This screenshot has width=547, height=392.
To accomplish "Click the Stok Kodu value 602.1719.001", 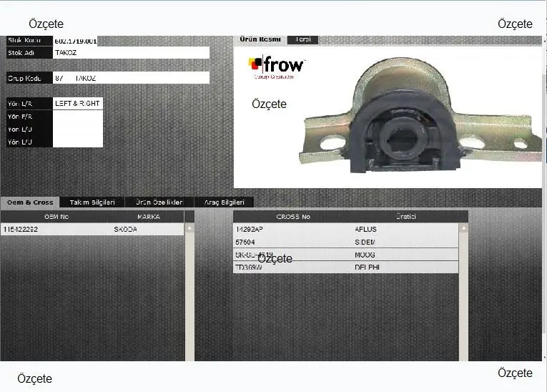I will 76,41.
